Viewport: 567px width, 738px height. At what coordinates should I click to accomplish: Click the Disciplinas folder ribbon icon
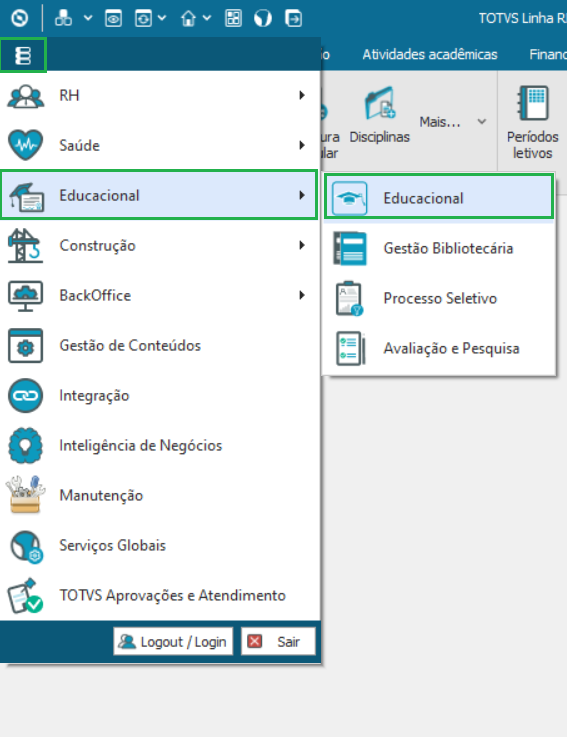(380, 103)
